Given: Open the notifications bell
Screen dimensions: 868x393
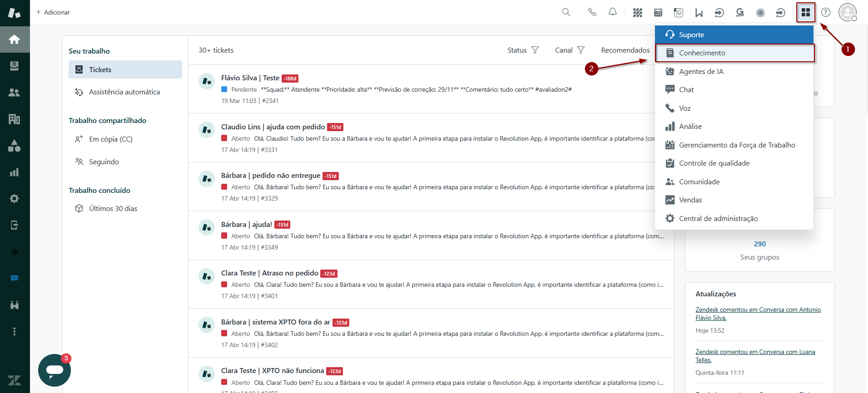Looking at the screenshot, I should 613,12.
